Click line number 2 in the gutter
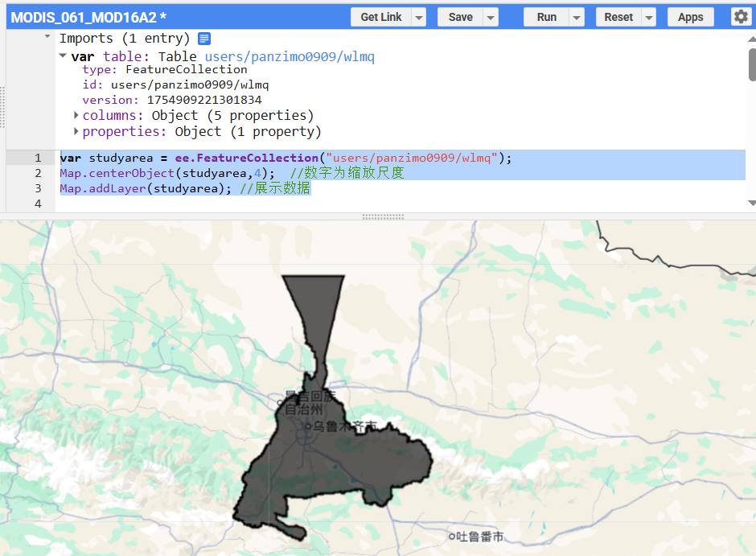756x556 pixels. 38,173
